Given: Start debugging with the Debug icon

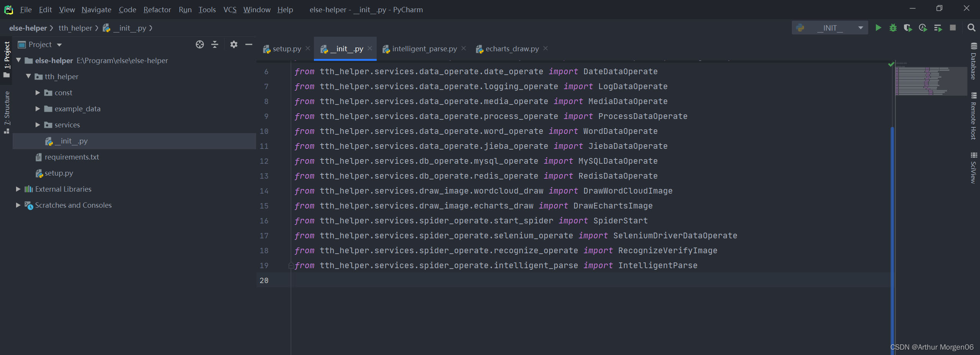Looking at the screenshot, I should (893, 28).
